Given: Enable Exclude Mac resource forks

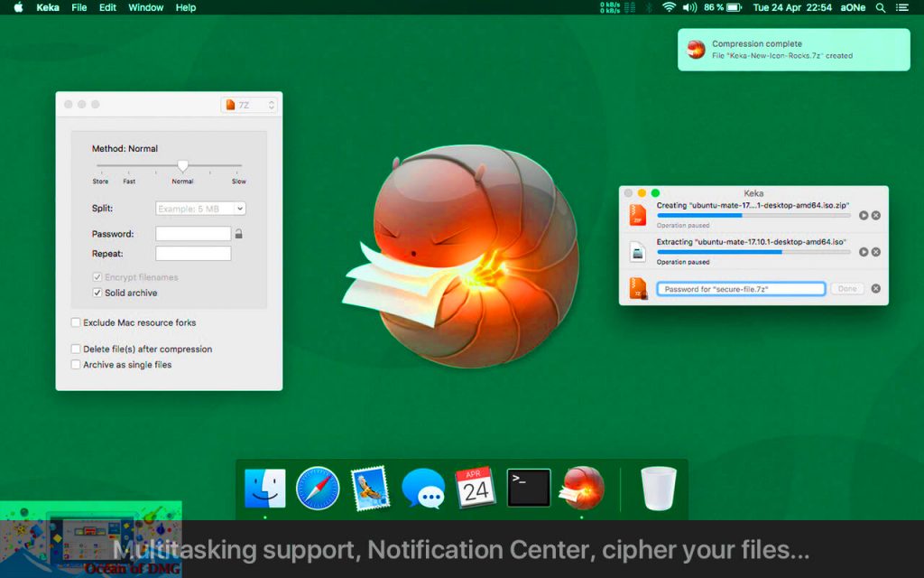Looking at the screenshot, I should pos(76,322).
